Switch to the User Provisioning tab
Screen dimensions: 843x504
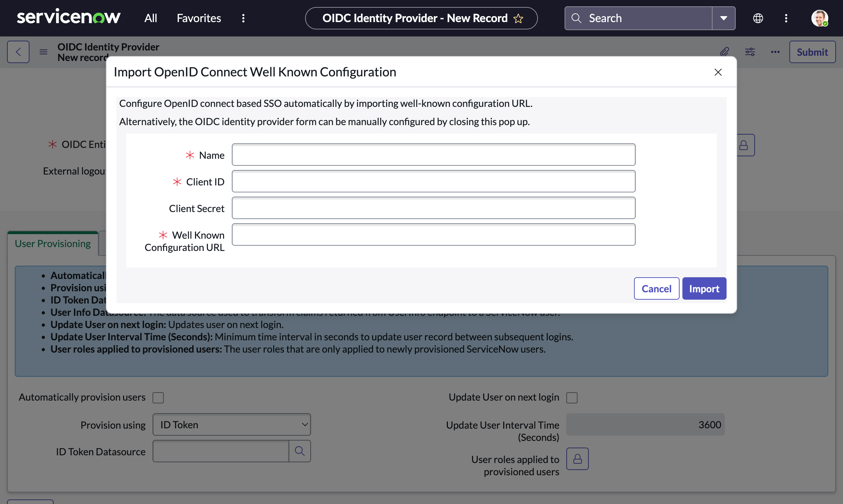click(x=53, y=243)
